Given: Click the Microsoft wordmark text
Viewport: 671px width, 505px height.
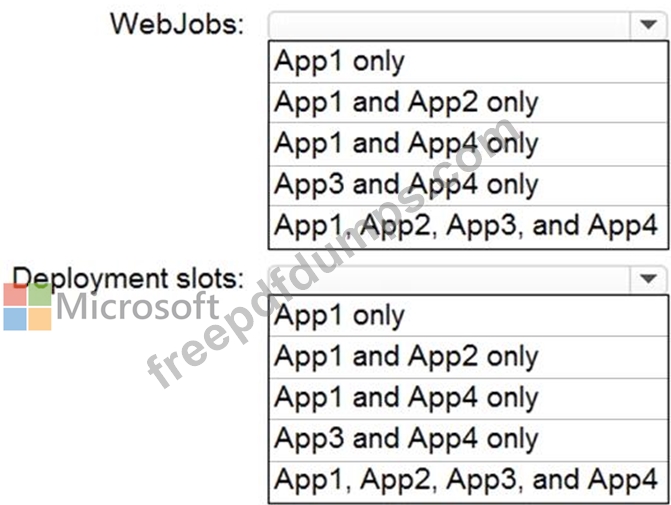Looking at the screenshot, I should (137, 306).
